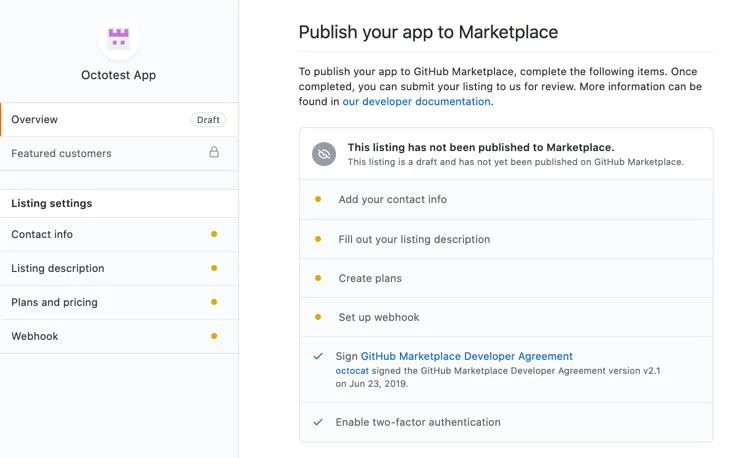Click 'This listing has not been published' notice
The image size is (730, 458).
(506, 154)
